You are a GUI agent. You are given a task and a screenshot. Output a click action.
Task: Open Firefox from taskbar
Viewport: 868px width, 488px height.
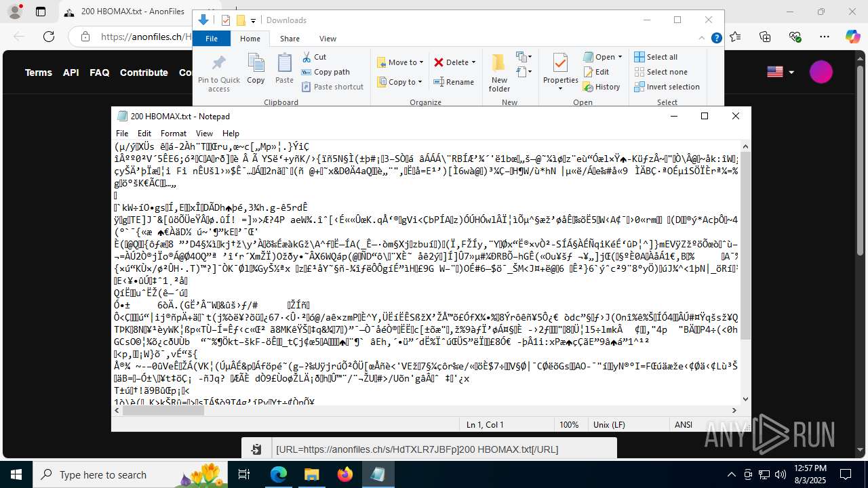(344, 474)
